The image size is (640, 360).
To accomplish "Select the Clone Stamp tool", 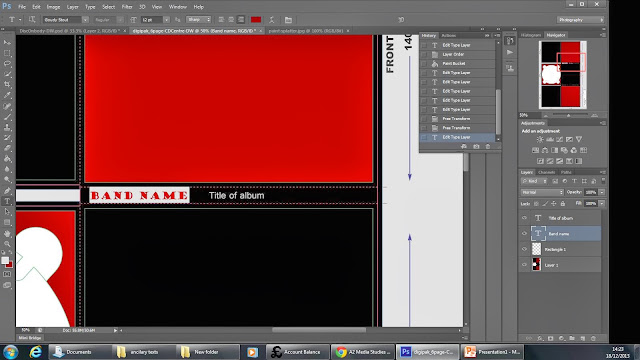I will 7,127.
